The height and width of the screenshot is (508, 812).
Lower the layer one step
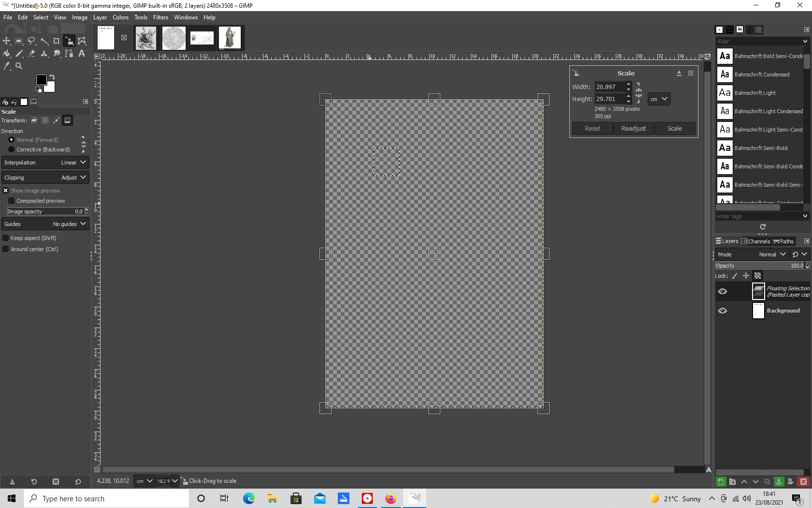coord(755,481)
